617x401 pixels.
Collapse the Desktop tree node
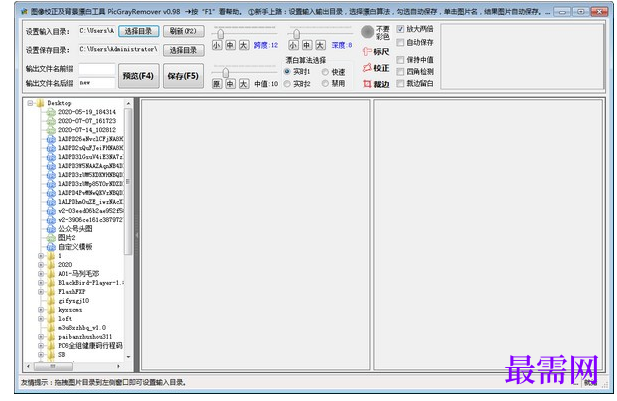30,103
